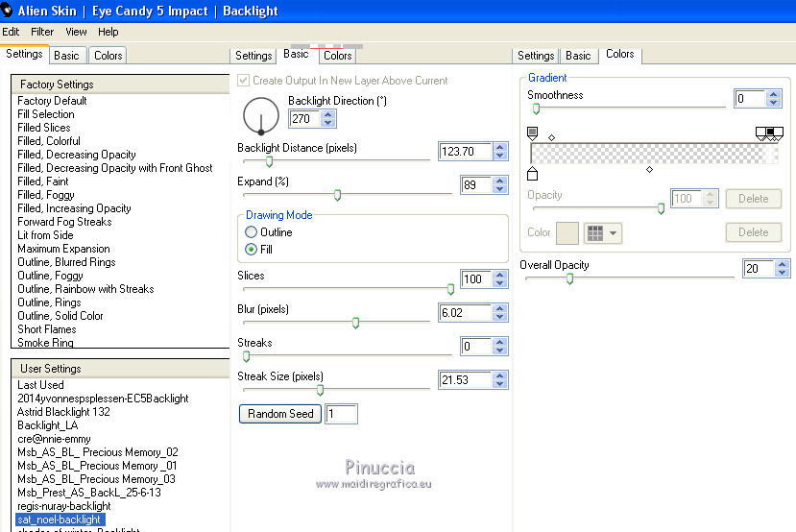Click the upper midpoint diamond on gradient

pyautogui.click(x=551, y=137)
